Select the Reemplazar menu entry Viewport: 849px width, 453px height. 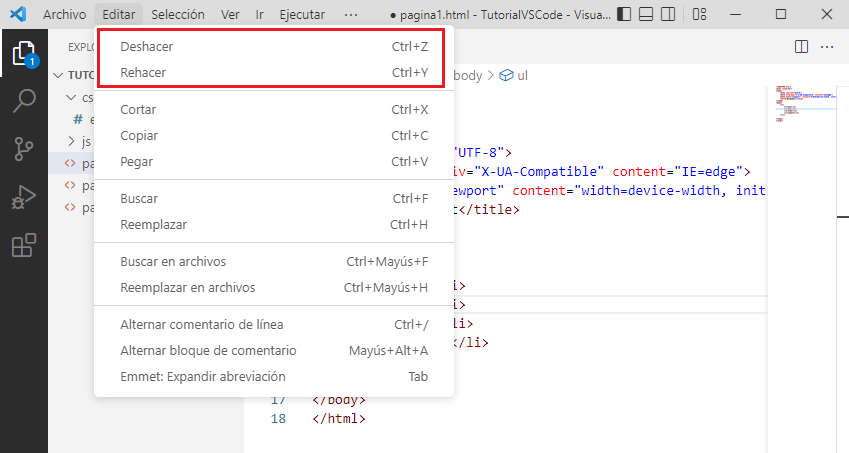[x=274, y=225]
